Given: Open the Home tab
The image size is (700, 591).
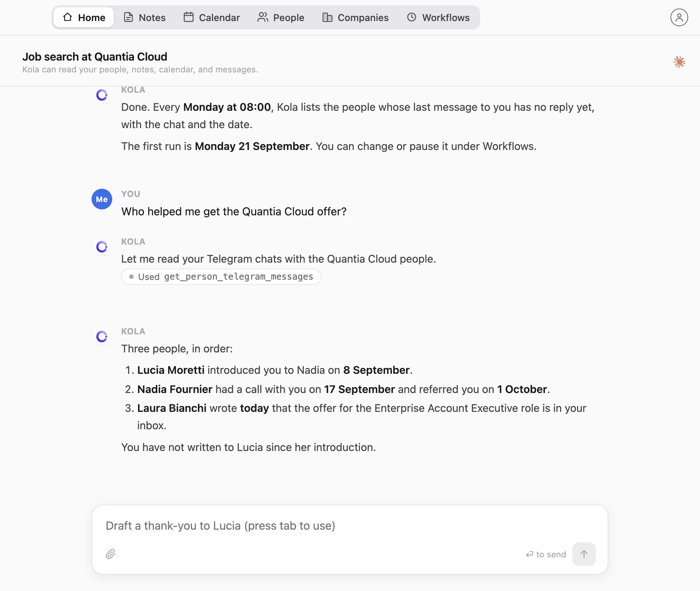Looking at the screenshot, I should [84, 17].
